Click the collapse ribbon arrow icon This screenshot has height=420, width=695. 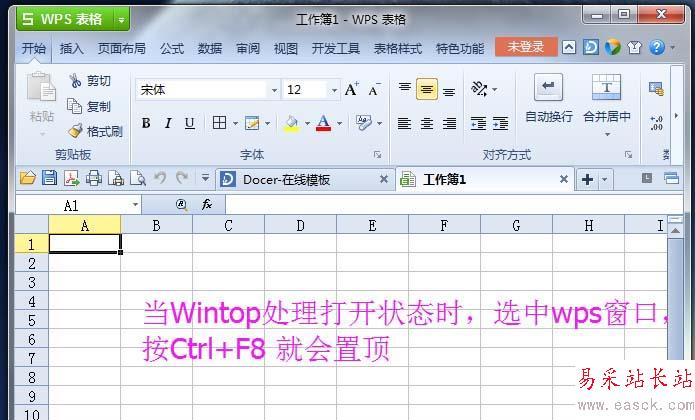[569, 47]
